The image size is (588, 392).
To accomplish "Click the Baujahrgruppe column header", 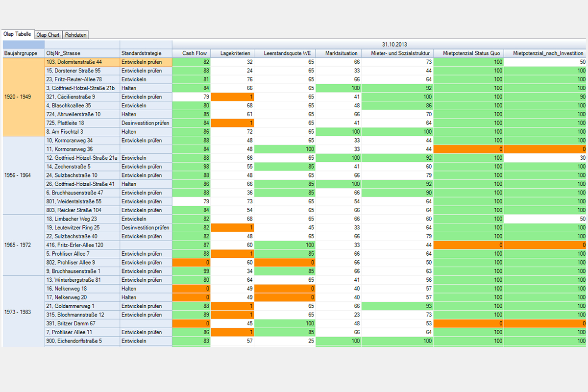I will (24, 53).
